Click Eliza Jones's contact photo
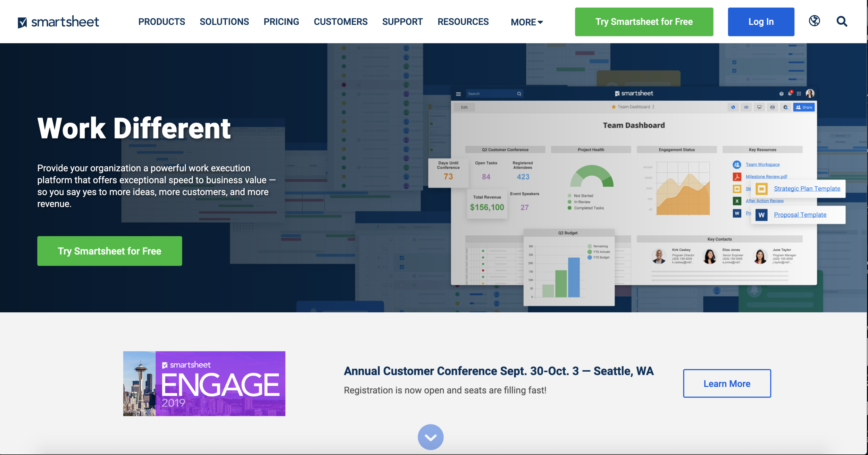This screenshot has height=455, width=868. coord(709,256)
